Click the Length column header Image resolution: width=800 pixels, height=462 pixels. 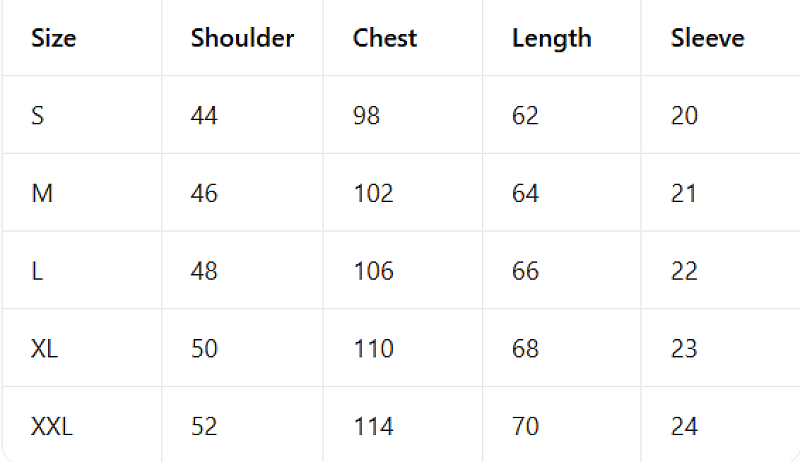coord(552,39)
